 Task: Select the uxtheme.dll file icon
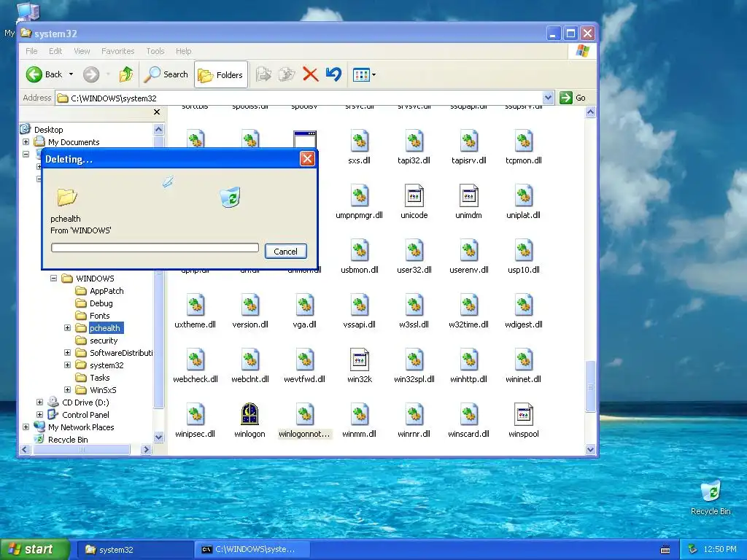click(x=196, y=306)
